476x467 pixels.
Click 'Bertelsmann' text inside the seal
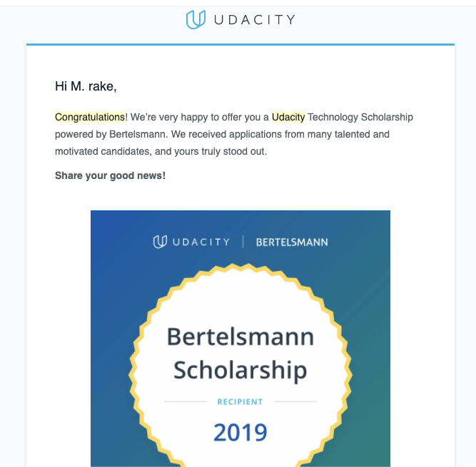[240, 337]
